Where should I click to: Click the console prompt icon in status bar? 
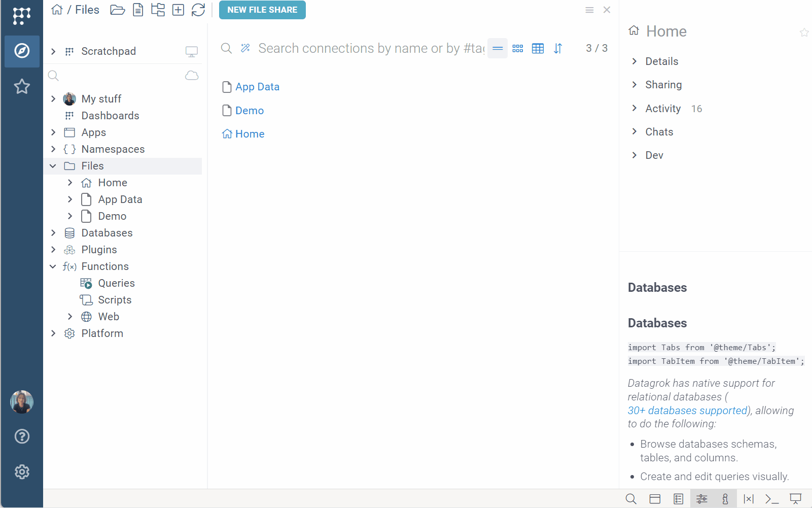[x=772, y=499]
